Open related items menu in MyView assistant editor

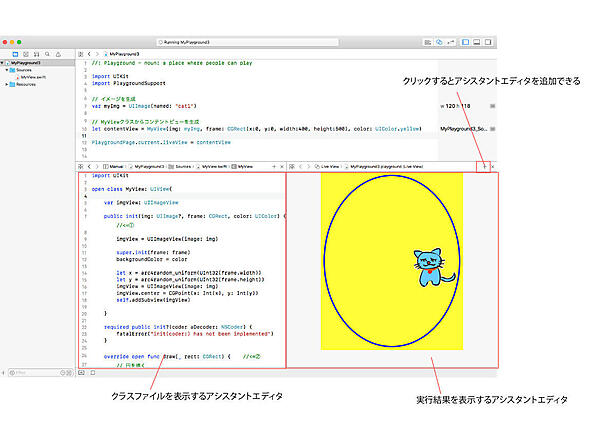pyautogui.click(x=81, y=166)
